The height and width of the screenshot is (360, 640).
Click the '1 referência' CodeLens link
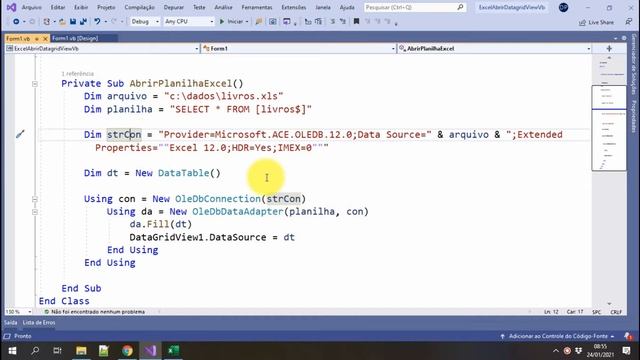point(78,73)
